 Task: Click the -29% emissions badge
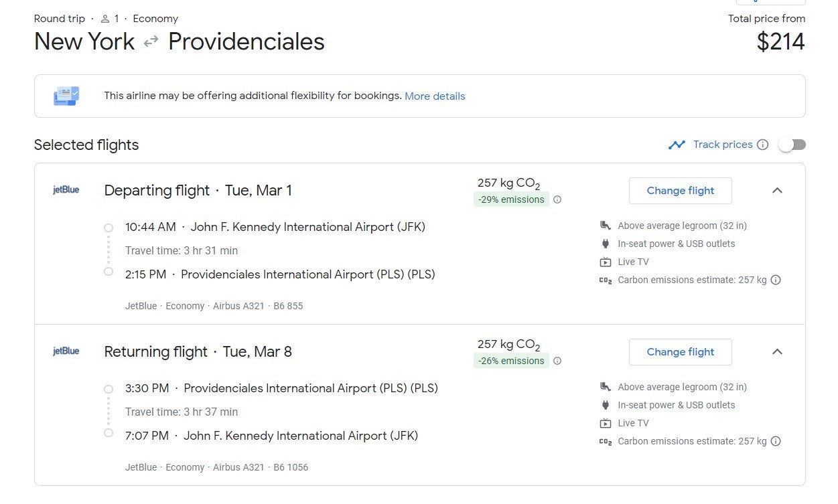click(x=511, y=199)
